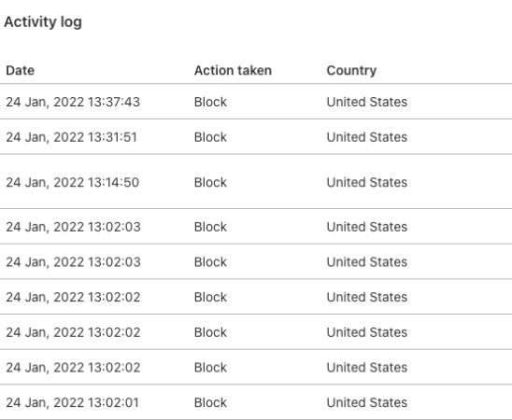Image resolution: width=512 pixels, height=420 pixels.
Task: Click the Action taken column header
Action: coord(233,70)
